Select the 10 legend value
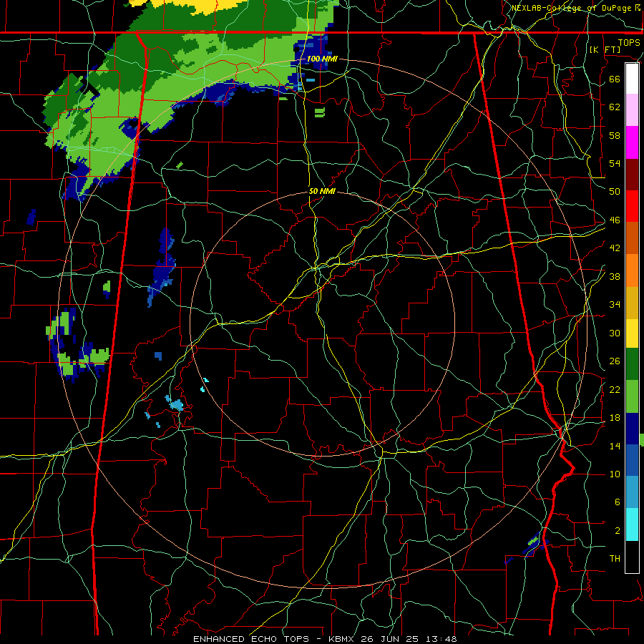Image resolution: width=644 pixels, height=644 pixels. [615, 474]
